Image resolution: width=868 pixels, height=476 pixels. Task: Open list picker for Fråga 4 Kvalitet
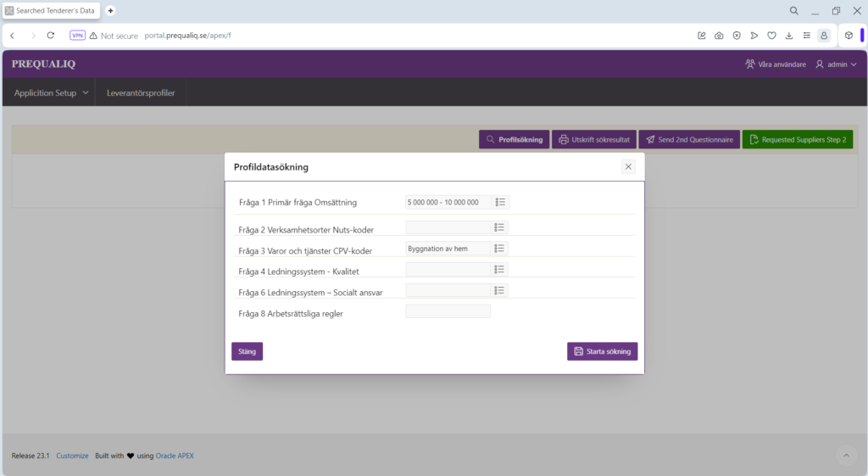(x=499, y=269)
